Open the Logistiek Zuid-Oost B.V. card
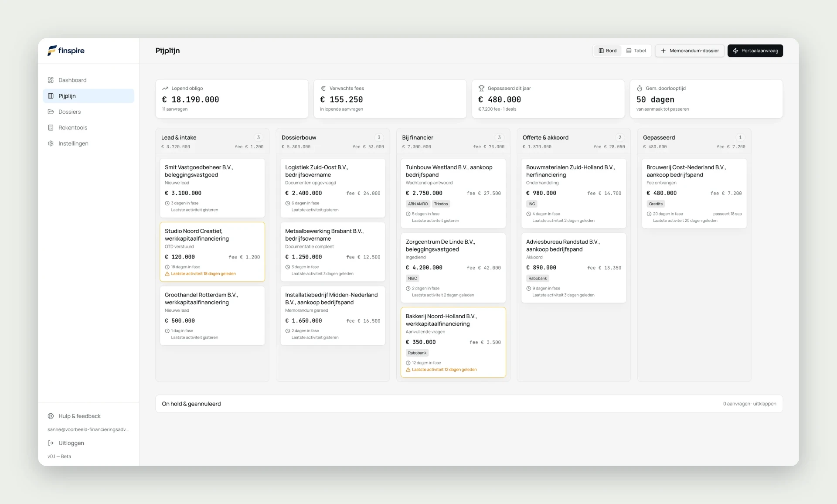Image resolution: width=837 pixels, height=504 pixels. click(x=333, y=188)
